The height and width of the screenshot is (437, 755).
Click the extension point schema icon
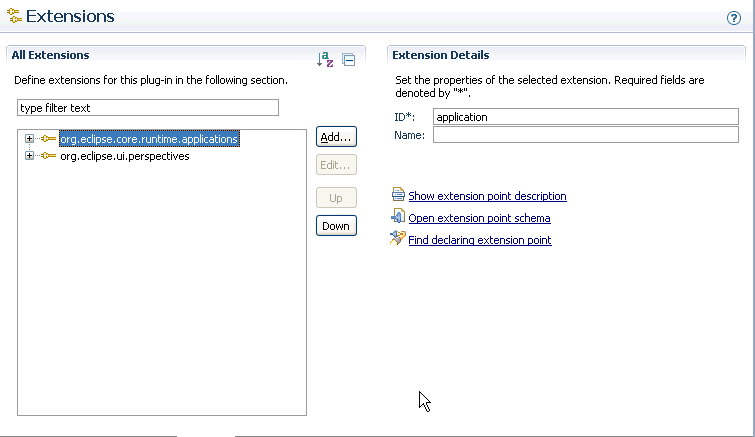pyautogui.click(x=398, y=216)
